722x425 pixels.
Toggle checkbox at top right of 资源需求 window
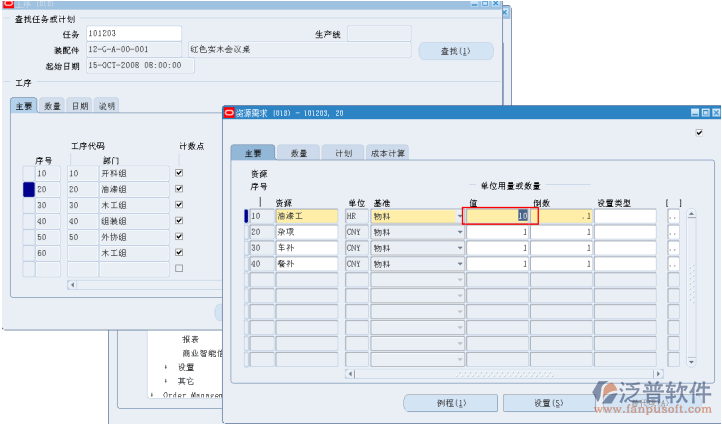click(698, 132)
